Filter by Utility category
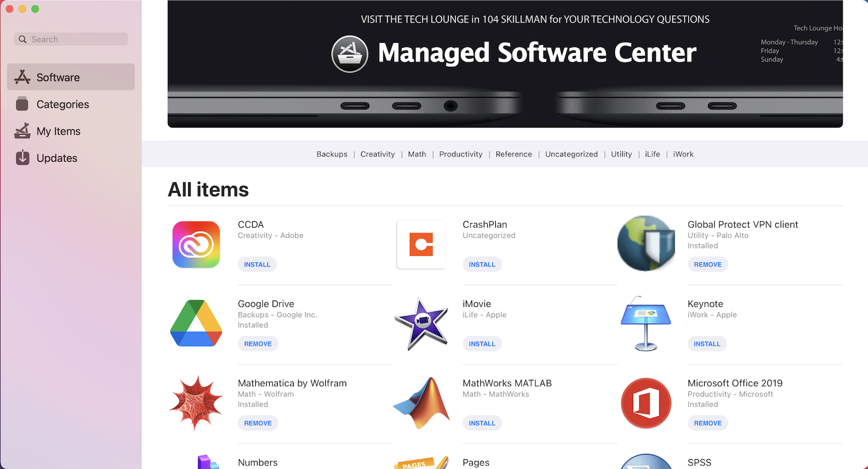Screen dimensions: 868x469 coord(621,154)
